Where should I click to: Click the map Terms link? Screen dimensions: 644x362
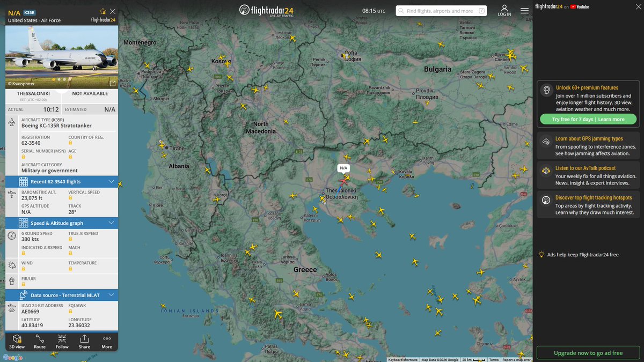494,360
